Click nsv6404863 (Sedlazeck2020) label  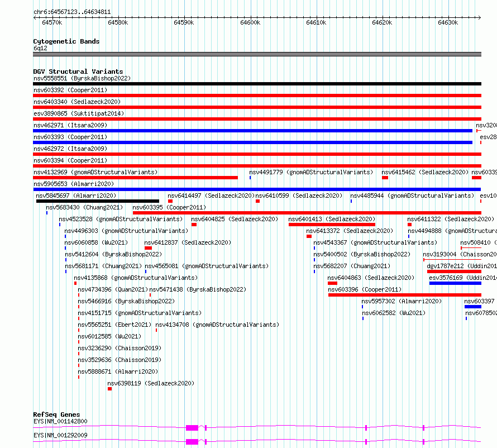(371, 278)
